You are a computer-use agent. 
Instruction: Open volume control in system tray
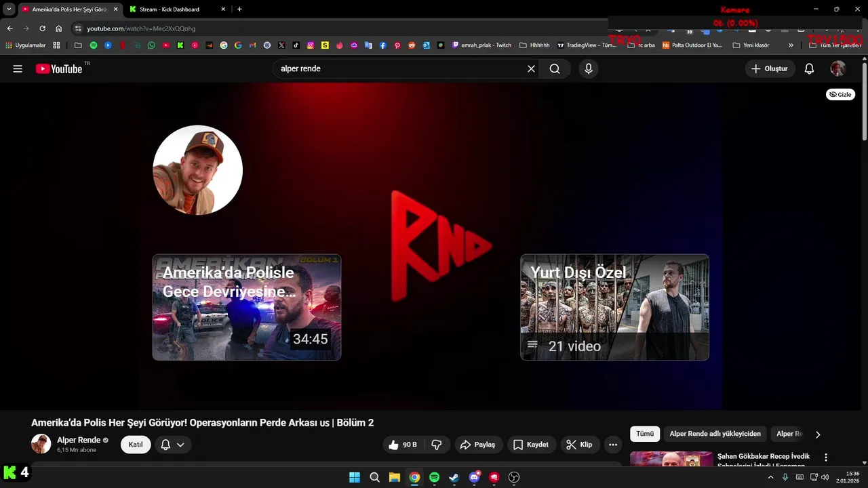pyautogui.click(x=825, y=477)
